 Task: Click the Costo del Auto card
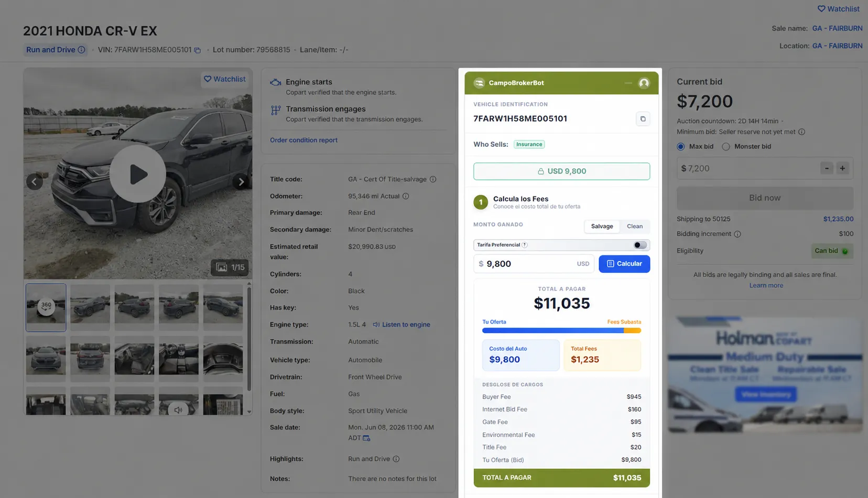pyautogui.click(x=521, y=355)
